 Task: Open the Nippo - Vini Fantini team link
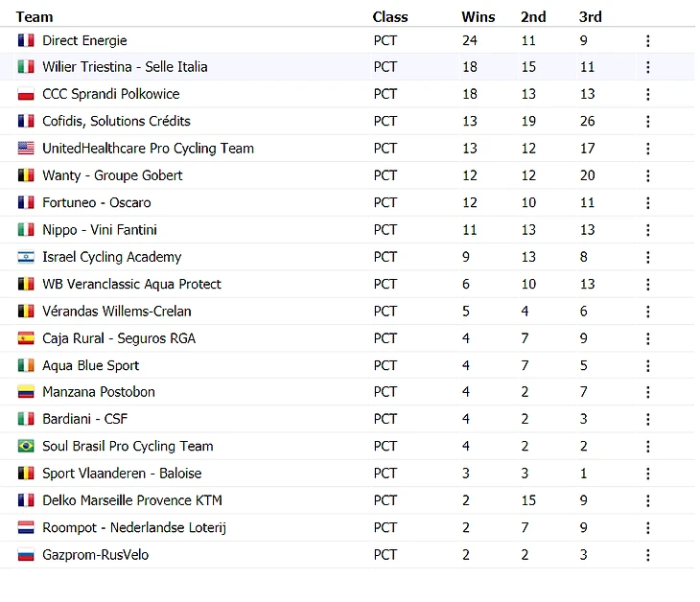point(100,230)
